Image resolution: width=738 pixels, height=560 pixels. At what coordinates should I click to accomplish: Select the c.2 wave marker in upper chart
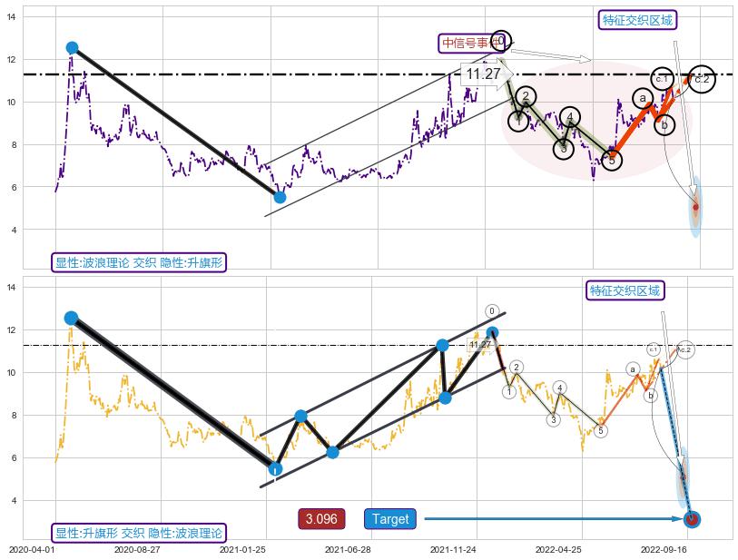701,79
